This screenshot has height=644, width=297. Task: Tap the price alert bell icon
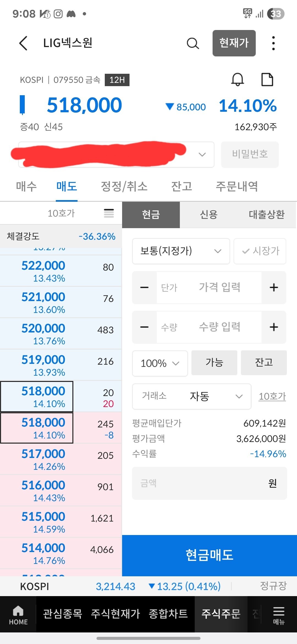tap(237, 80)
